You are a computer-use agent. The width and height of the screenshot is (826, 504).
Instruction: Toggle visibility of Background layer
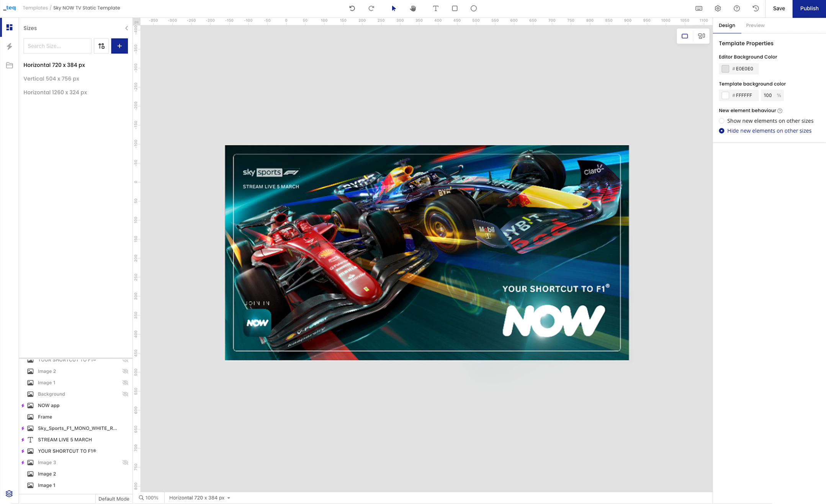[125, 394]
